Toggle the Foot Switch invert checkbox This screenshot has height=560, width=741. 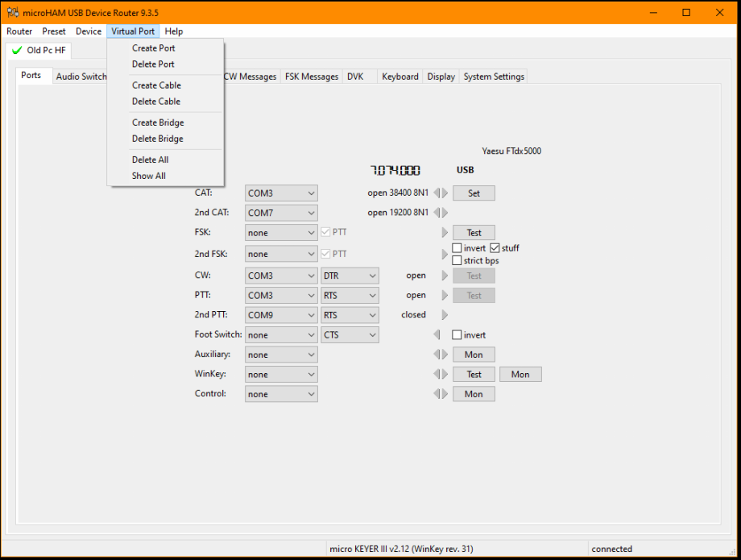[457, 335]
